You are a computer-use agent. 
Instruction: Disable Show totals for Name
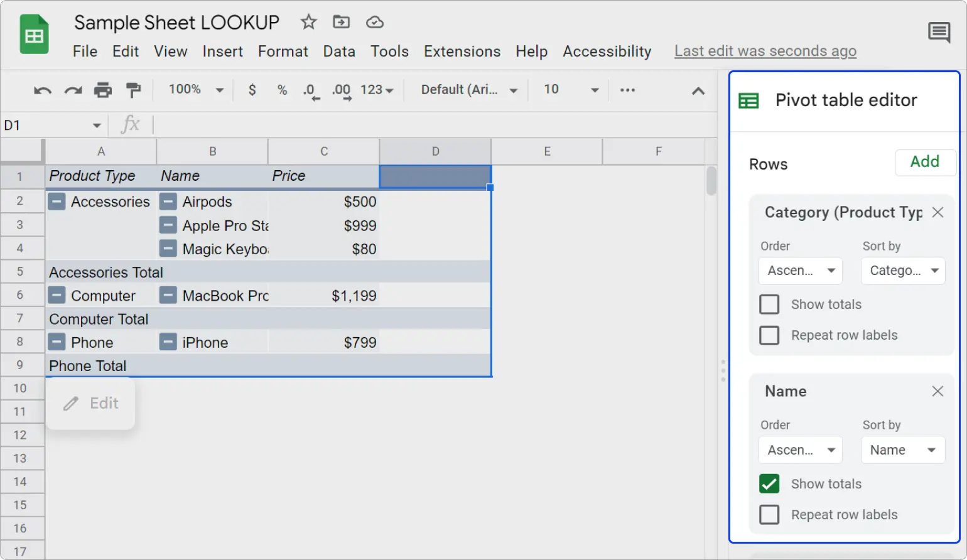tap(769, 483)
